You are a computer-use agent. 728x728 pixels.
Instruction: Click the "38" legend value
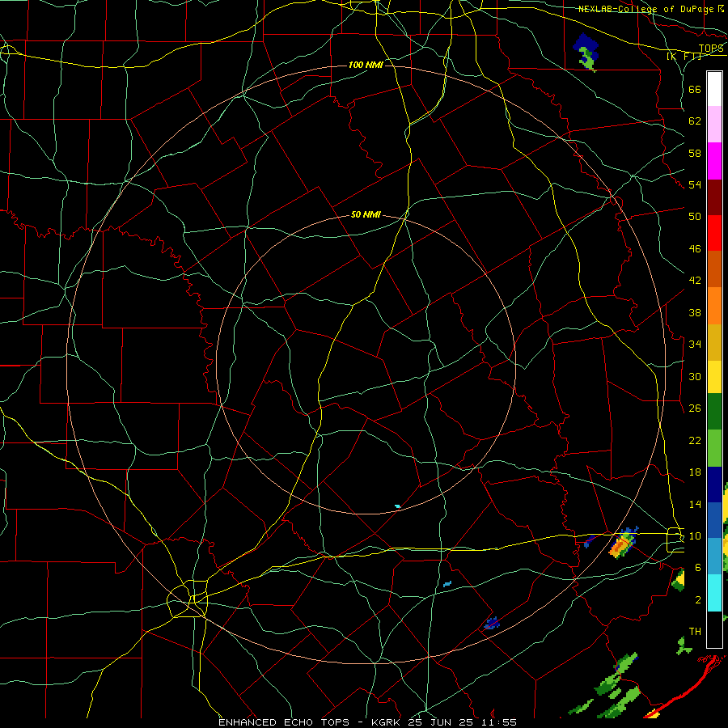pos(695,312)
